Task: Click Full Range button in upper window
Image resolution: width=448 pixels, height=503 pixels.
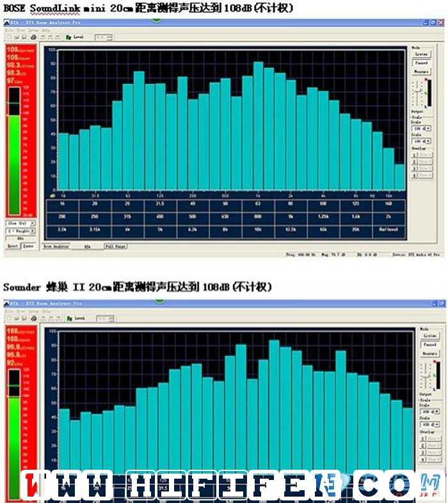Action: tap(116, 246)
